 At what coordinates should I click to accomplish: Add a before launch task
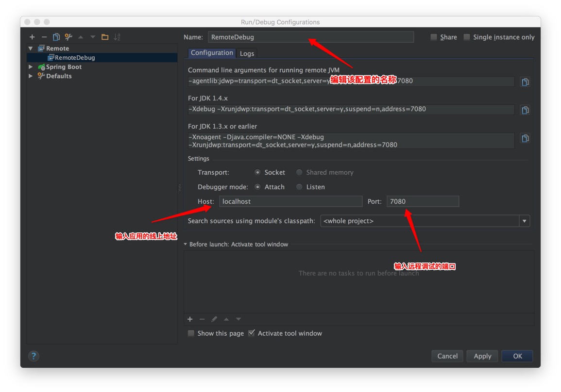pos(190,319)
